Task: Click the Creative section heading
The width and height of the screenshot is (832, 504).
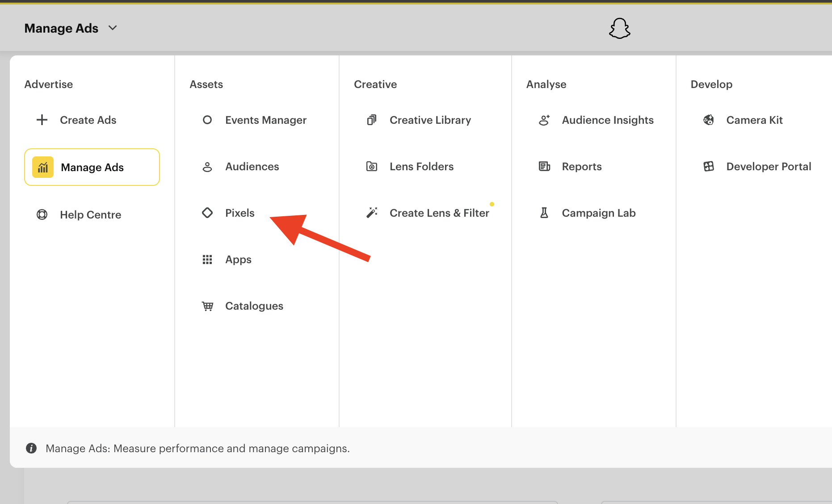Action: (375, 84)
